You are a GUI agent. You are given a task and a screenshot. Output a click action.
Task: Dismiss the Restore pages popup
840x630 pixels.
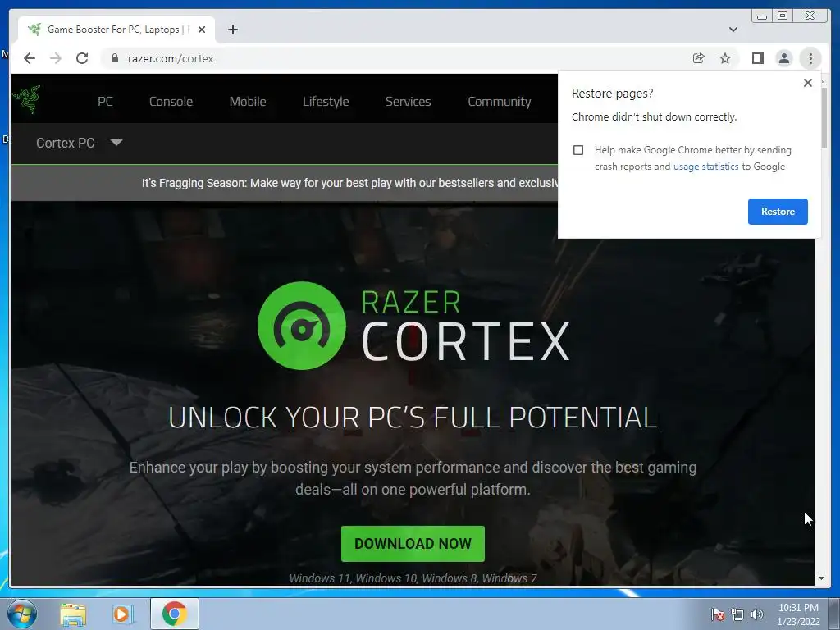click(808, 83)
